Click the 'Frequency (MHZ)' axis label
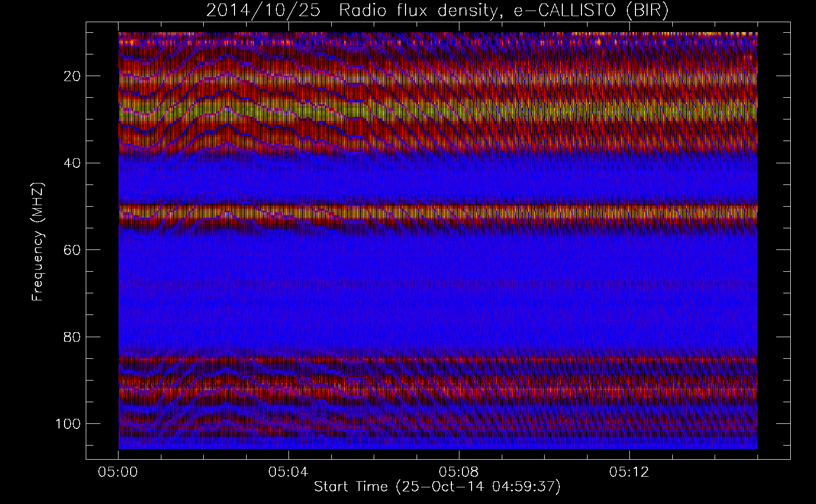Viewport: 816px width, 504px height. pos(38,241)
